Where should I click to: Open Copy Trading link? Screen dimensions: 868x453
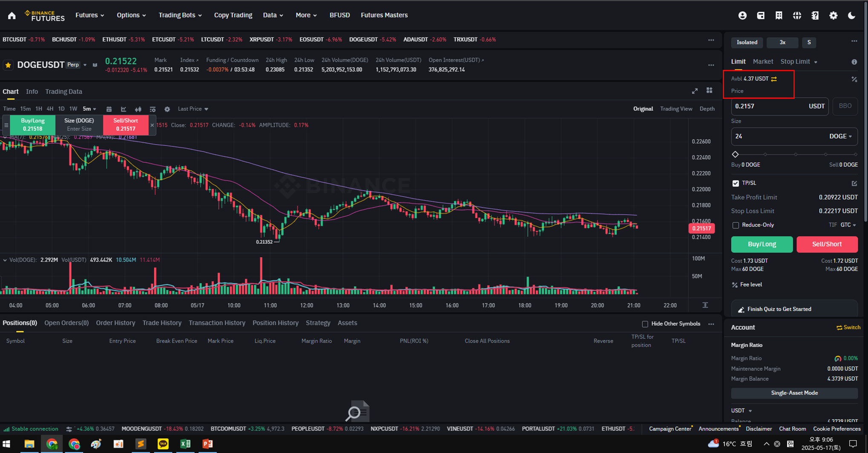pyautogui.click(x=233, y=15)
